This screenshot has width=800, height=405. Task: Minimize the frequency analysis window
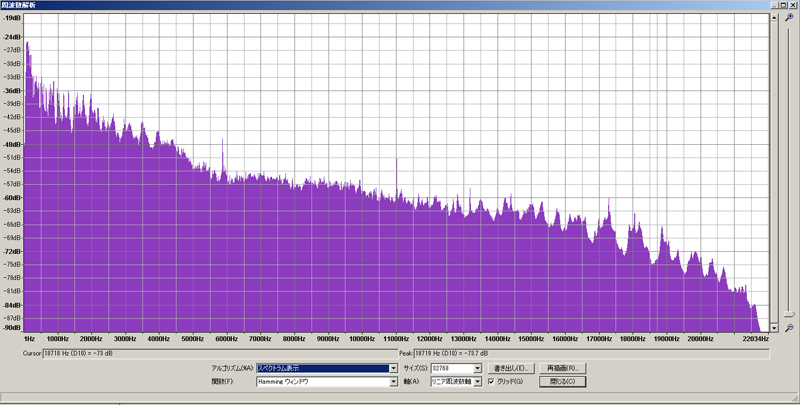click(x=776, y=5)
